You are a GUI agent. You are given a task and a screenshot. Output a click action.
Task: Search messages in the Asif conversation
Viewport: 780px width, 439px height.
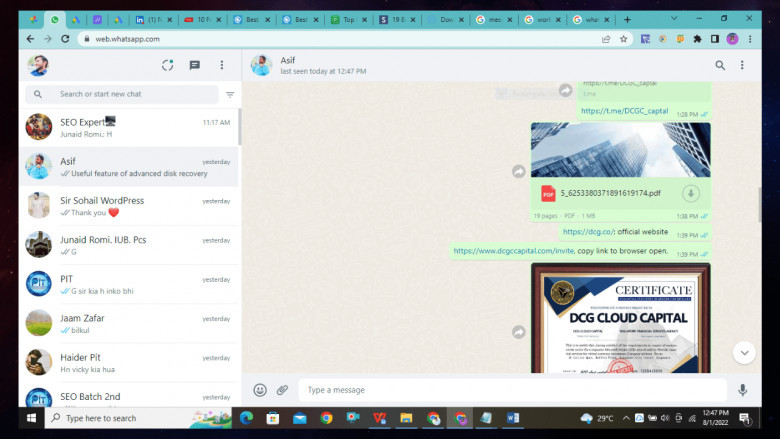pyautogui.click(x=720, y=65)
